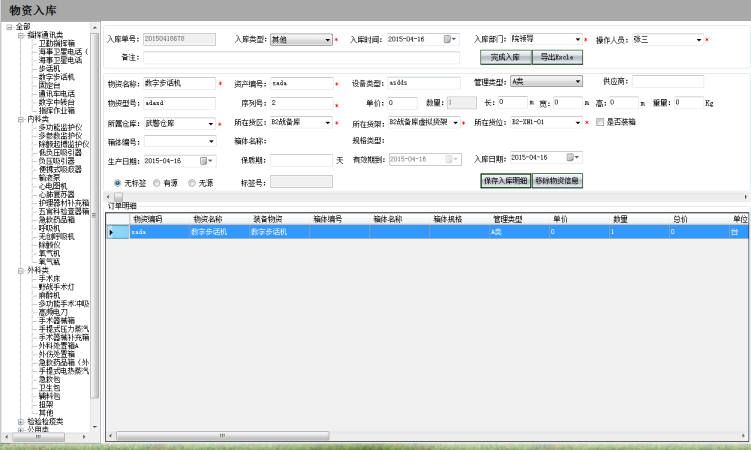
Task: Open the 生产日期 calendar picker icon
Action: (x=204, y=161)
